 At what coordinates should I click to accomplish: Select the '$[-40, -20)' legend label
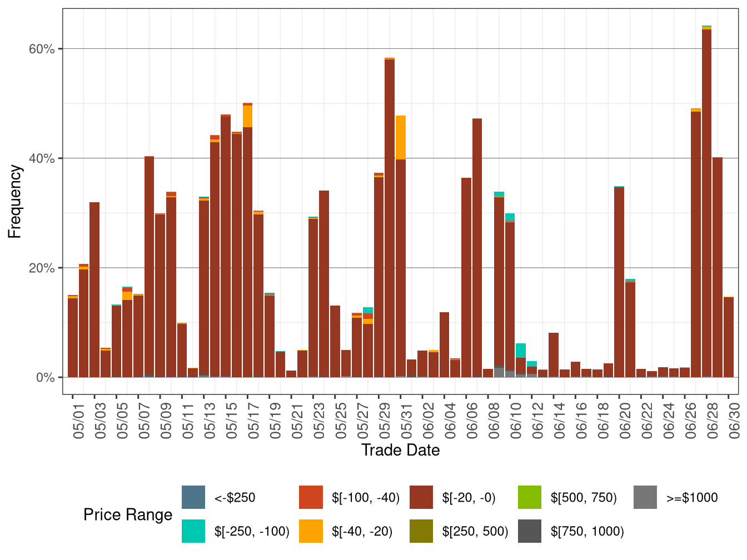pyautogui.click(x=362, y=532)
